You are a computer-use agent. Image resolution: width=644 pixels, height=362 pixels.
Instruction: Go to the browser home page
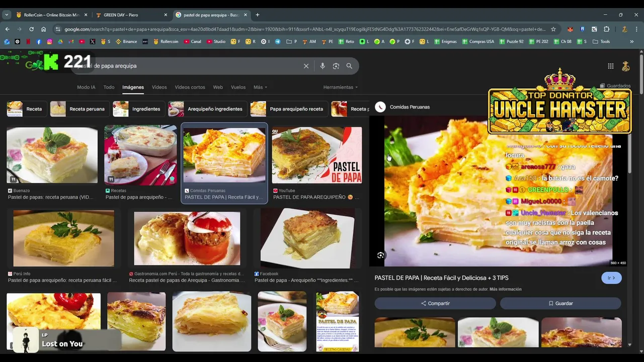(x=44, y=29)
